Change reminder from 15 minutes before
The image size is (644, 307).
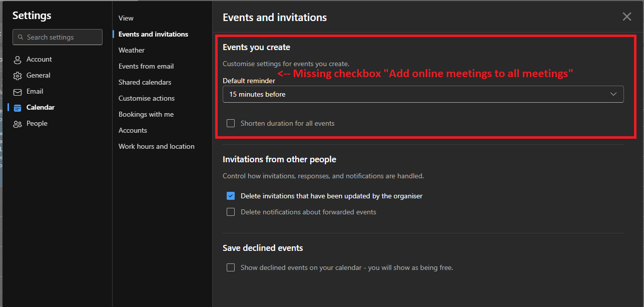coord(423,94)
